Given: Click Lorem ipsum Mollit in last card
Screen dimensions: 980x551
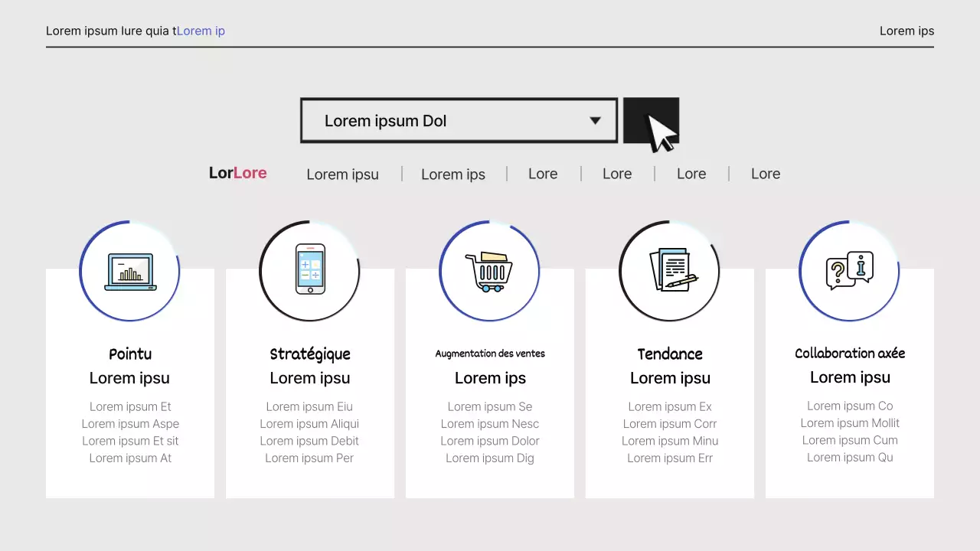Looking at the screenshot, I should pyautogui.click(x=850, y=423).
